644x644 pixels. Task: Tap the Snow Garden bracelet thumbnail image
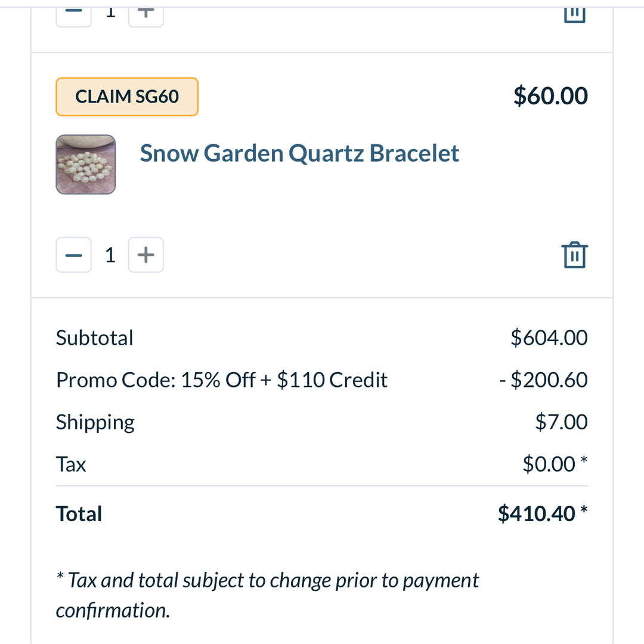click(x=86, y=165)
